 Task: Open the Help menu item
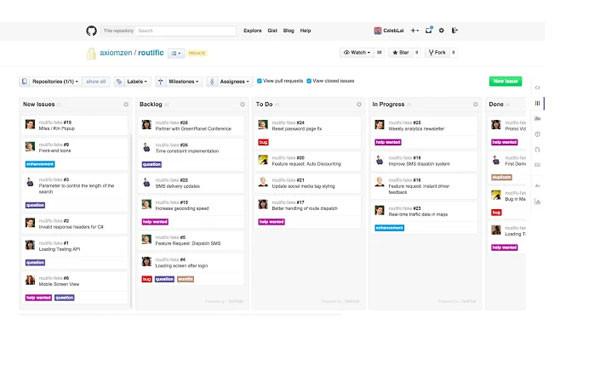[x=305, y=31]
